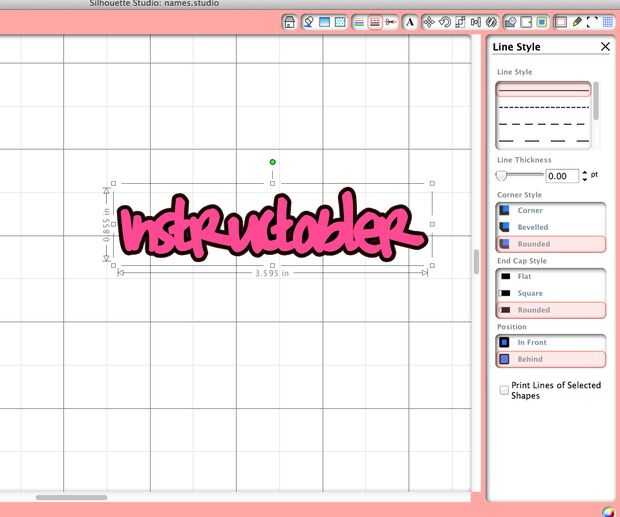Screen dimensions: 620x517
Task: Open the Text Style 'A' icon
Action: [410, 22]
